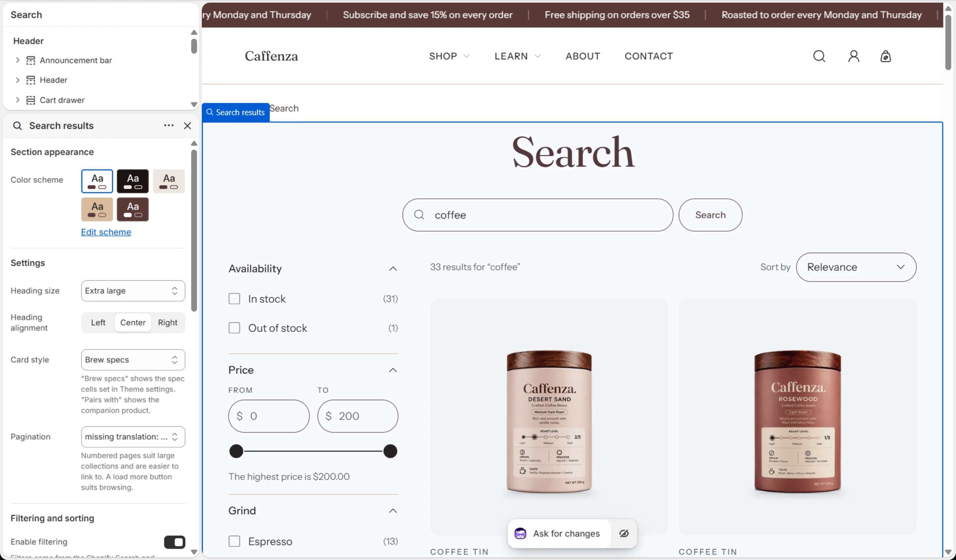Viewport: 956px width, 560px height.
Task: Check the Espresso grind filter
Action: (x=234, y=541)
